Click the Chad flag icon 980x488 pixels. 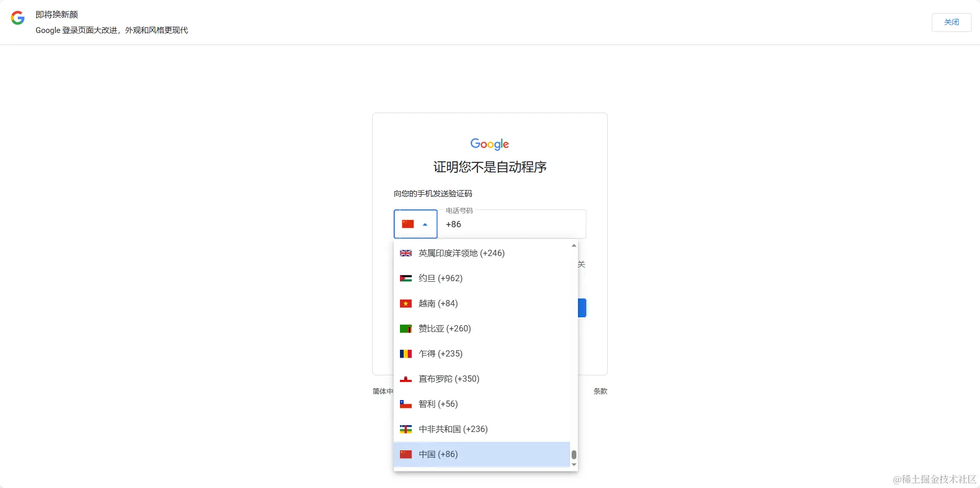[x=406, y=354]
